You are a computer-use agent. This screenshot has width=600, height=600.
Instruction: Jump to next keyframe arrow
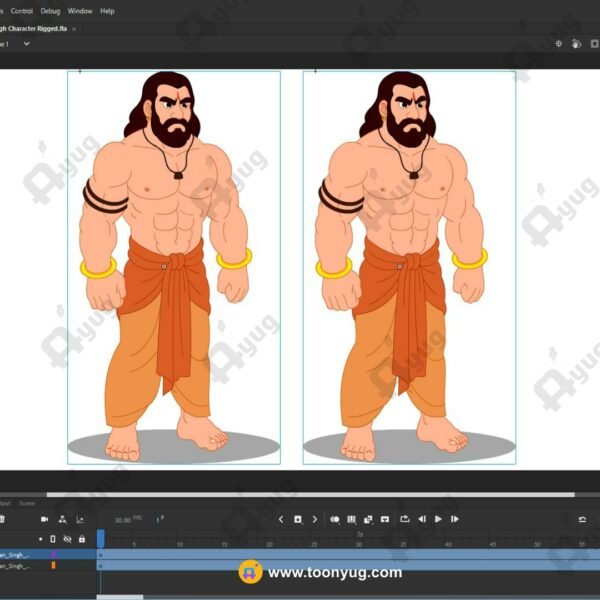coord(315,519)
